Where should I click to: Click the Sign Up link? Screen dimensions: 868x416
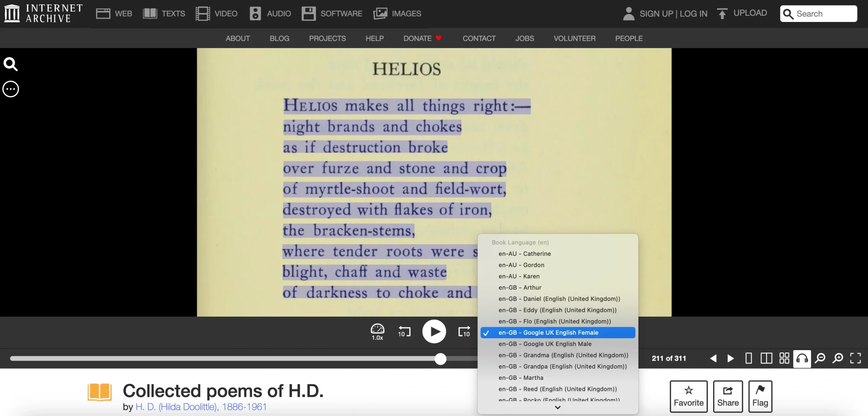pyautogui.click(x=656, y=14)
